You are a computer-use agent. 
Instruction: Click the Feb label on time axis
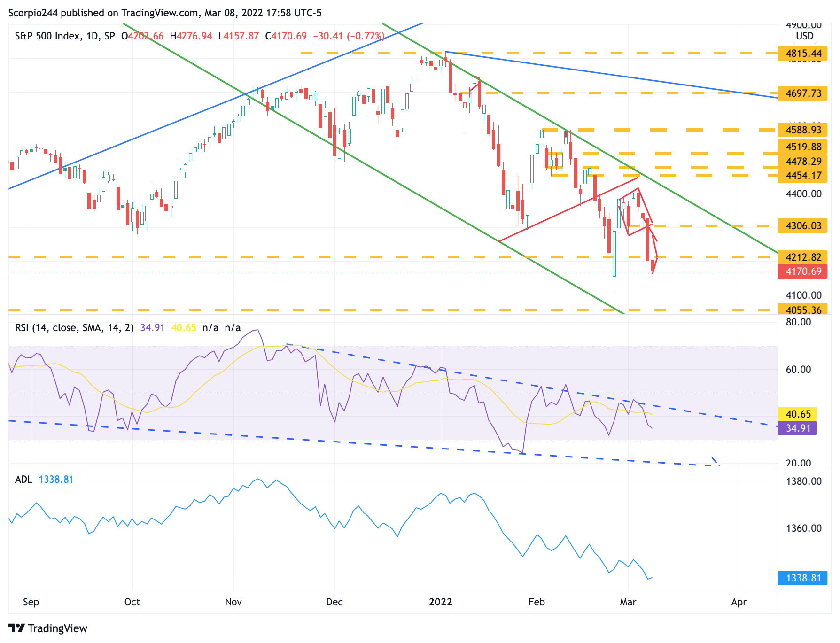point(537,602)
